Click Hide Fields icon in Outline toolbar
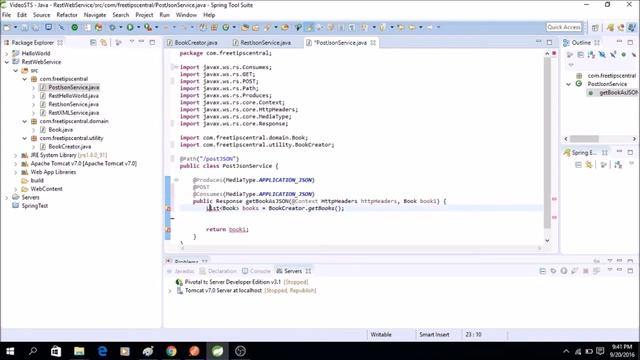Viewport: 640px width, 360px height. 602,55
